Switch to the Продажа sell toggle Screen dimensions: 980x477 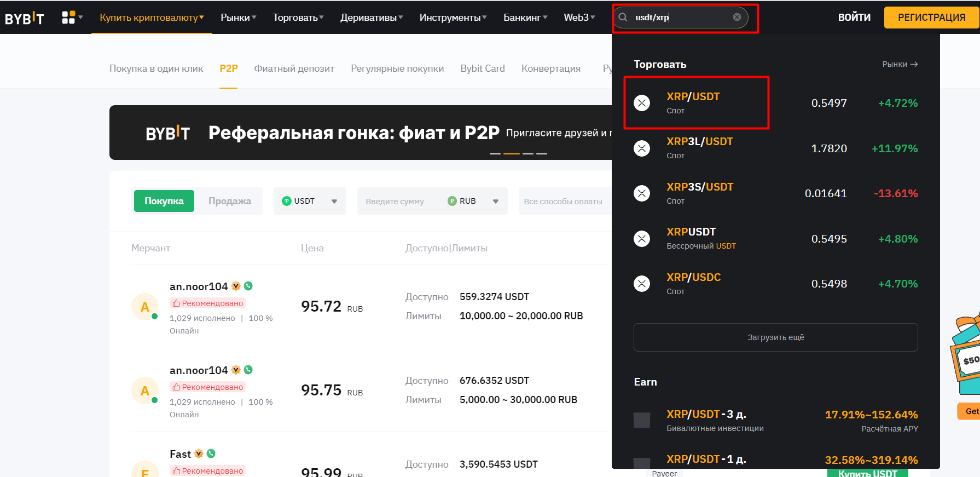(230, 201)
